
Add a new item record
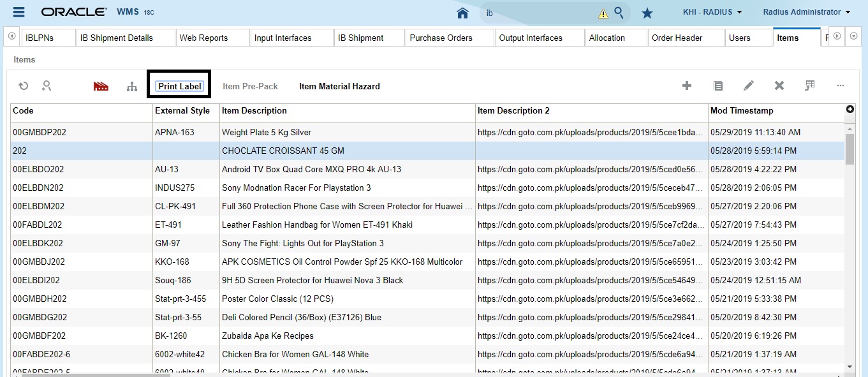tap(686, 85)
